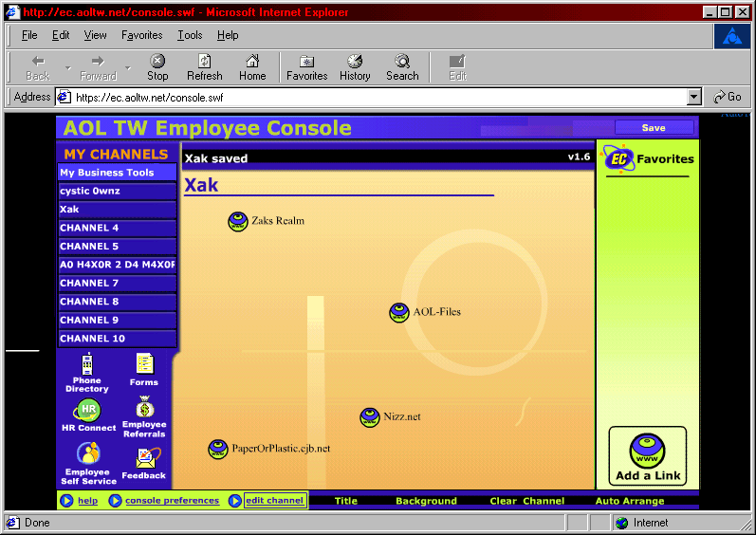Select CHANNEL 8
Viewport: 756px width, 535px height.
[118, 302]
